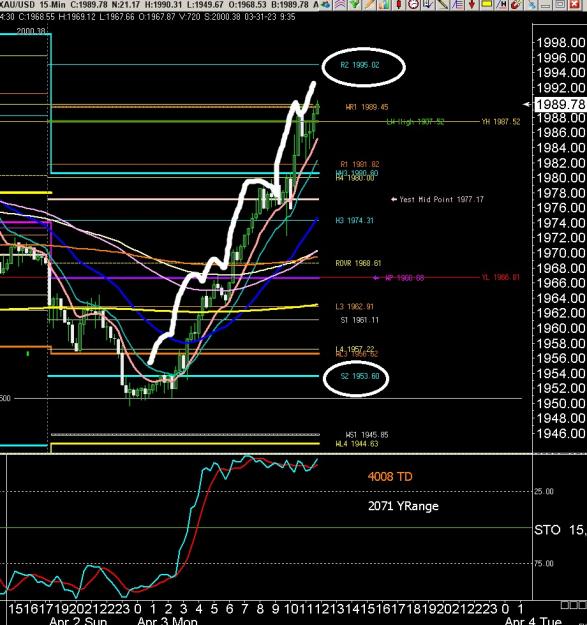Open the clock timeframe icon
The image size is (587, 625).
click(413, 4)
